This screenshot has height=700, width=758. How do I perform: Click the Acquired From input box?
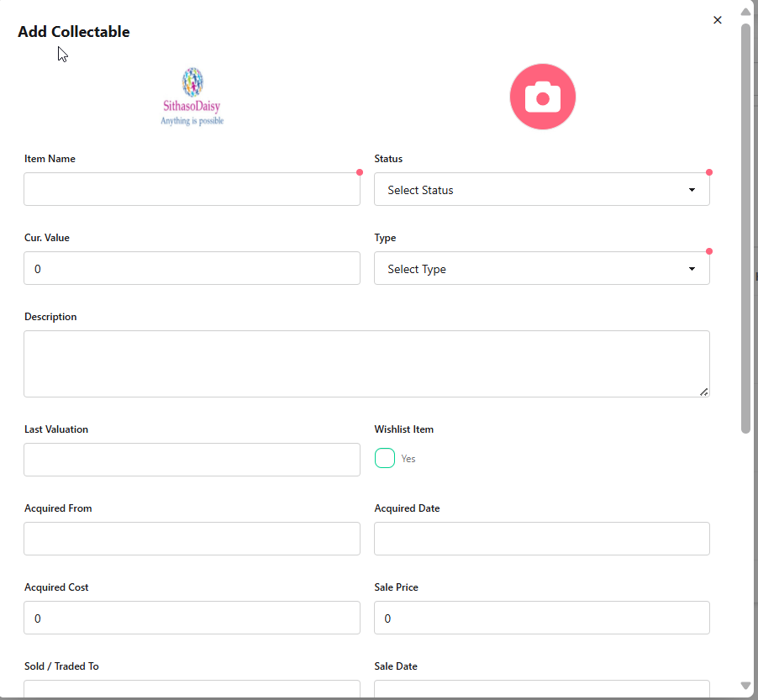click(192, 539)
